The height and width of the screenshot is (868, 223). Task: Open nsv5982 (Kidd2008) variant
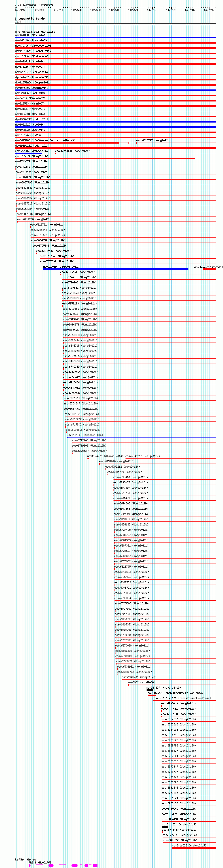(142, 683)
